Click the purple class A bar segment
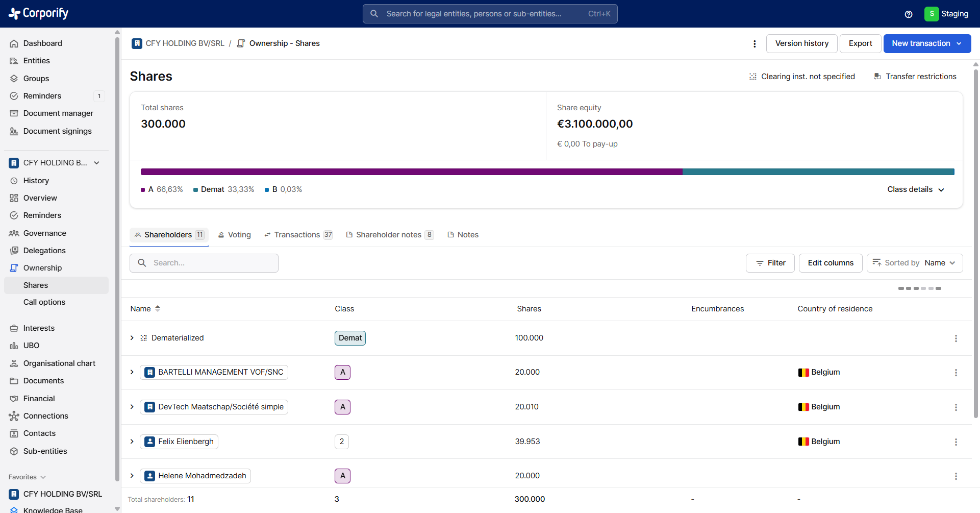980x513 pixels. click(x=411, y=172)
